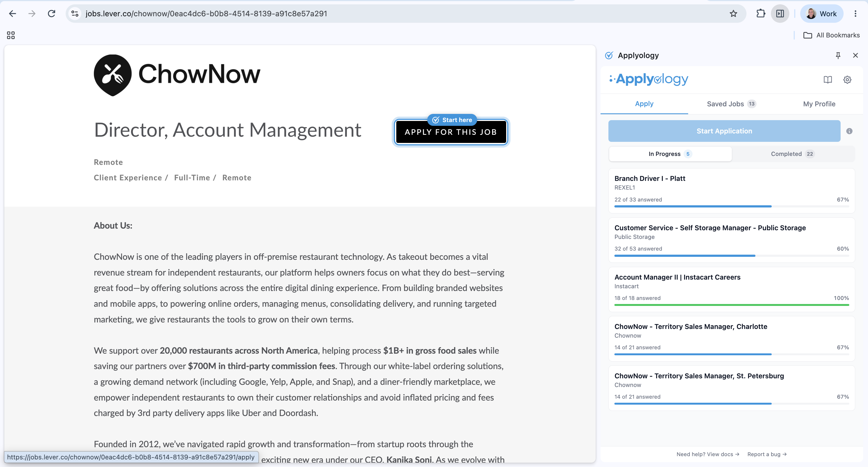
Task: Toggle the browser side panel icon
Action: (x=780, y=14)
